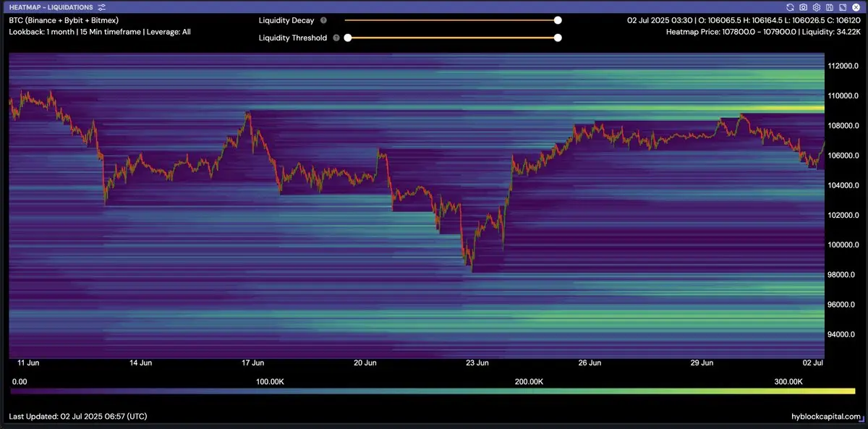Click the liquidity color gradient legend bar
The width and height of the screenshot is (868, 429).
pos(433,391)
